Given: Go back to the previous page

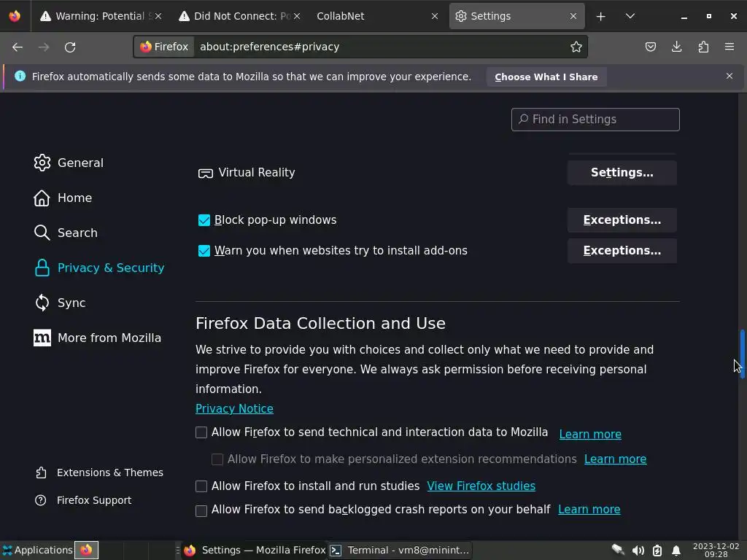Looking at the screenshot, I should point(18,47).
